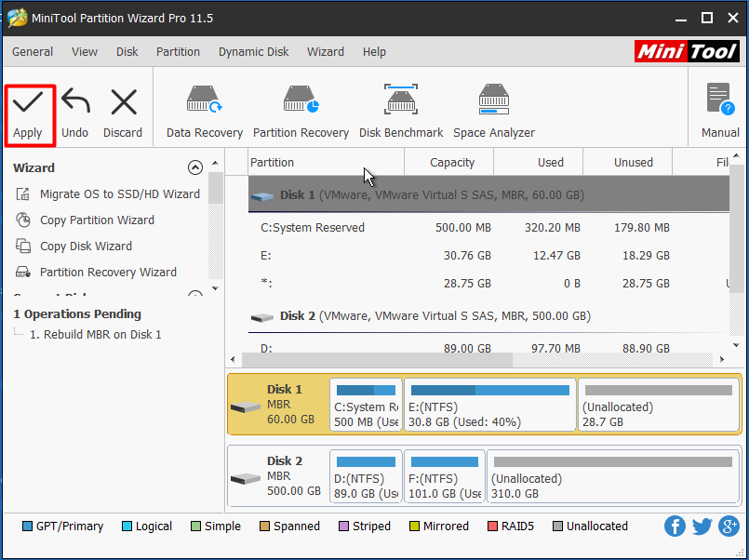Open the Partition menu
Viewport: 749px width, 560px height.
click(178, 51)
